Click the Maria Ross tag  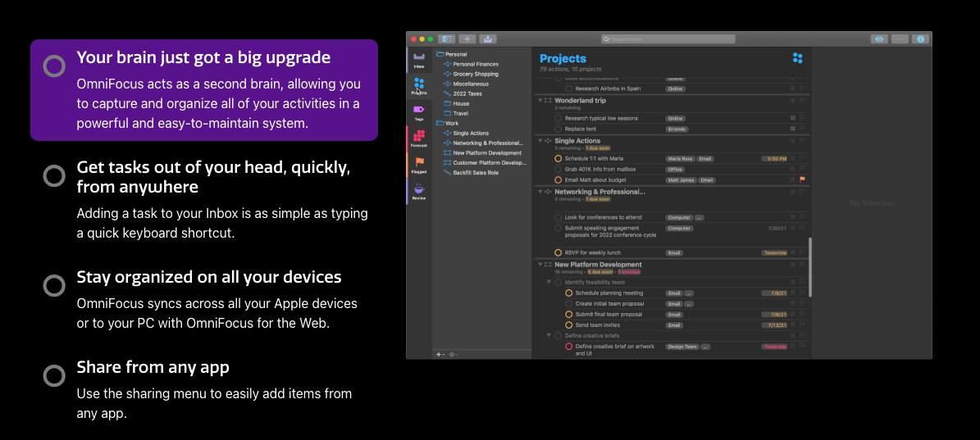[x=679, y=158]
